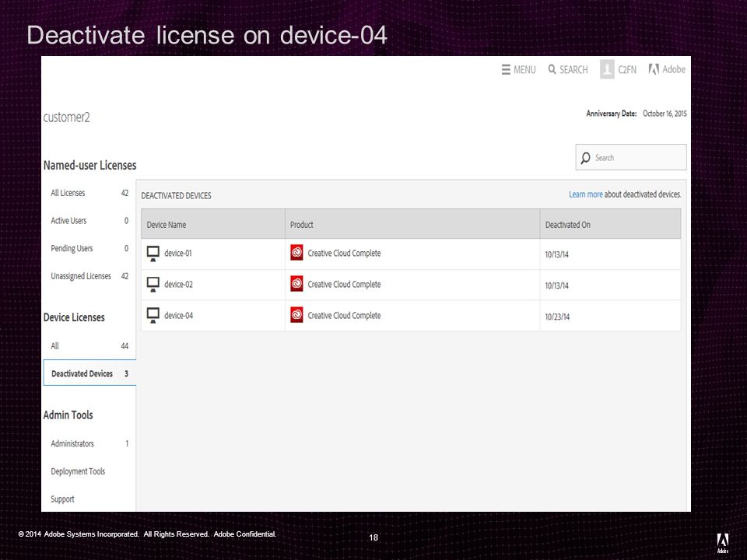The width and height of the screenshot is (747, 560).
Task: Click the October 16, 2015 anniversary date
Action: 665,114
